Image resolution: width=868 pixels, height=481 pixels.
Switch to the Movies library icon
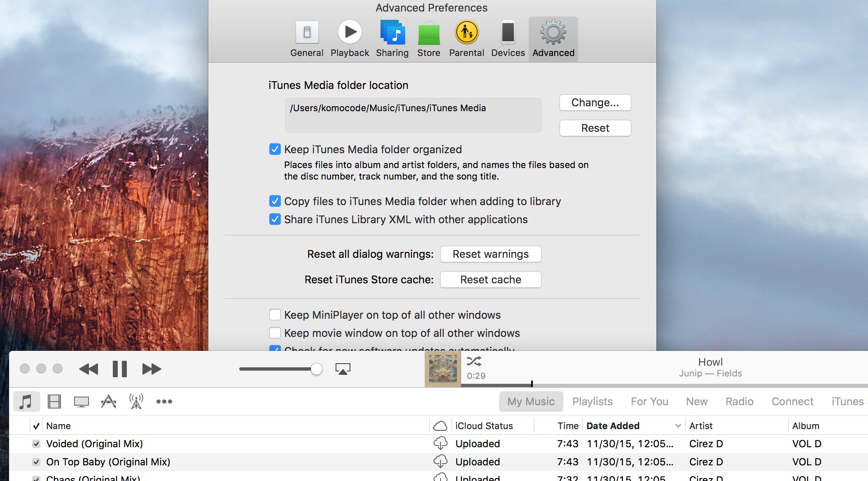(x=54, y=402)
